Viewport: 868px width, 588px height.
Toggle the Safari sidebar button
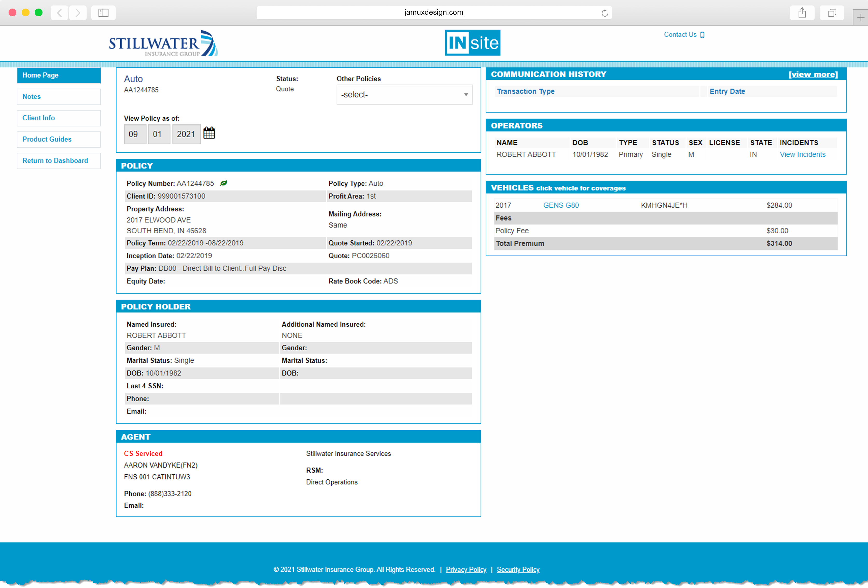tap(103, 13)
